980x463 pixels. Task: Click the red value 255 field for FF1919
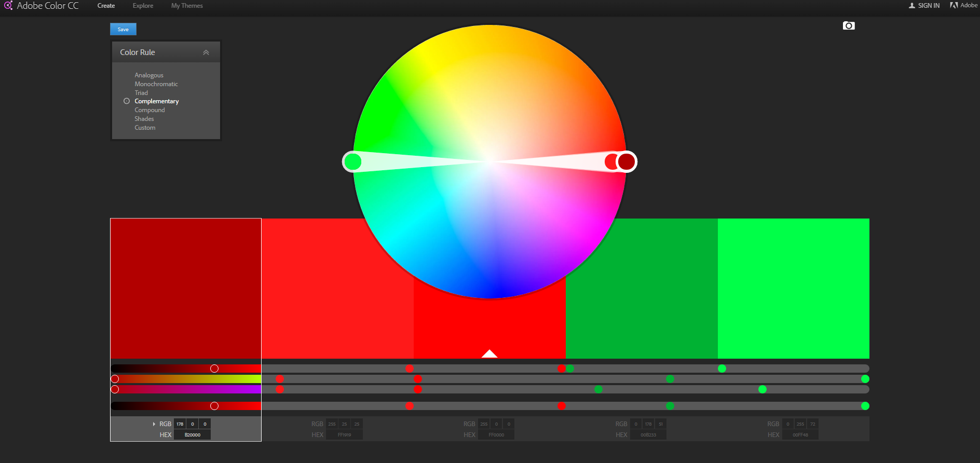click(x=332, y=424)
